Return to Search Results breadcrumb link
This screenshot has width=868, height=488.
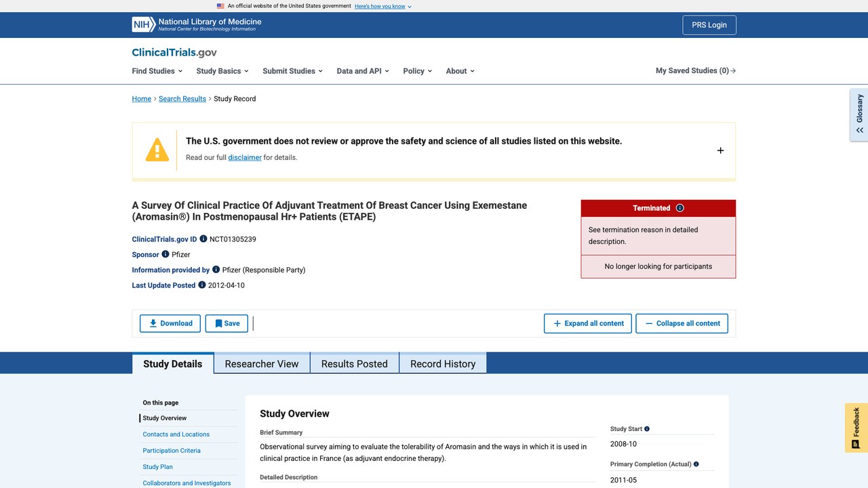pyautogui.click(x=182, y=99)
